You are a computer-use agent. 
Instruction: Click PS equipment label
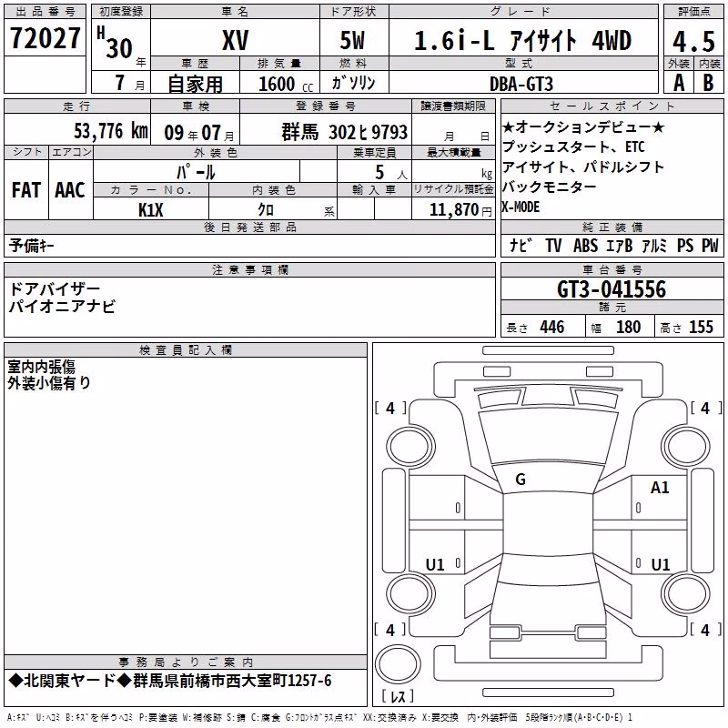[x=685, y=245]
